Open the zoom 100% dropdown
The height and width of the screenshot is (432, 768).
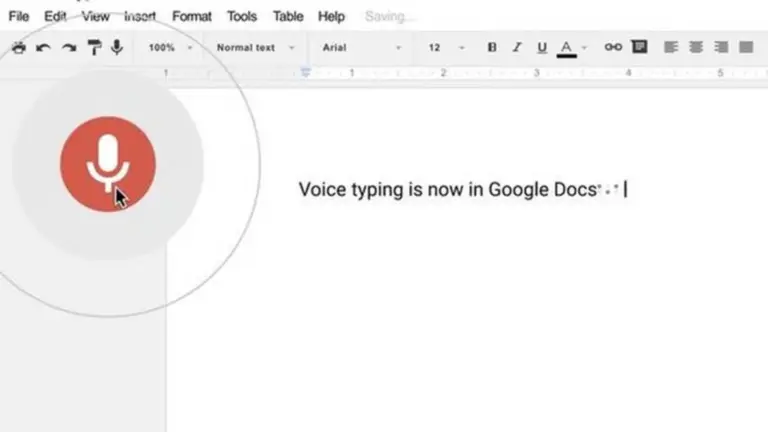pyautogui.click(x=170, y=48)
